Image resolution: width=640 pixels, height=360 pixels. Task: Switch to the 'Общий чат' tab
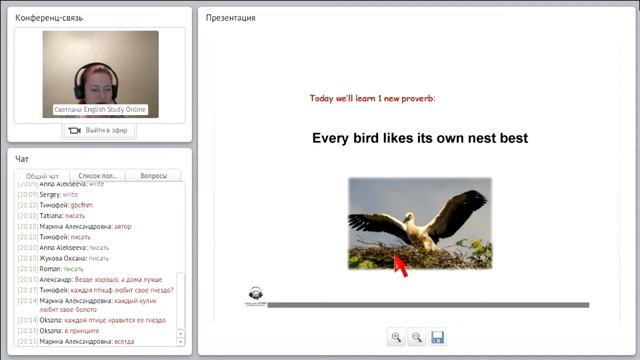(42, 176)
